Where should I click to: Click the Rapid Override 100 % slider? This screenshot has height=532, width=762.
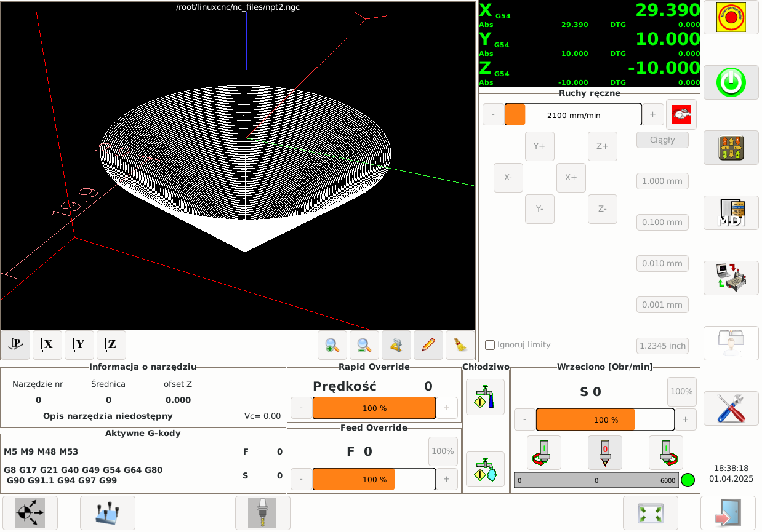coord(374,408)
